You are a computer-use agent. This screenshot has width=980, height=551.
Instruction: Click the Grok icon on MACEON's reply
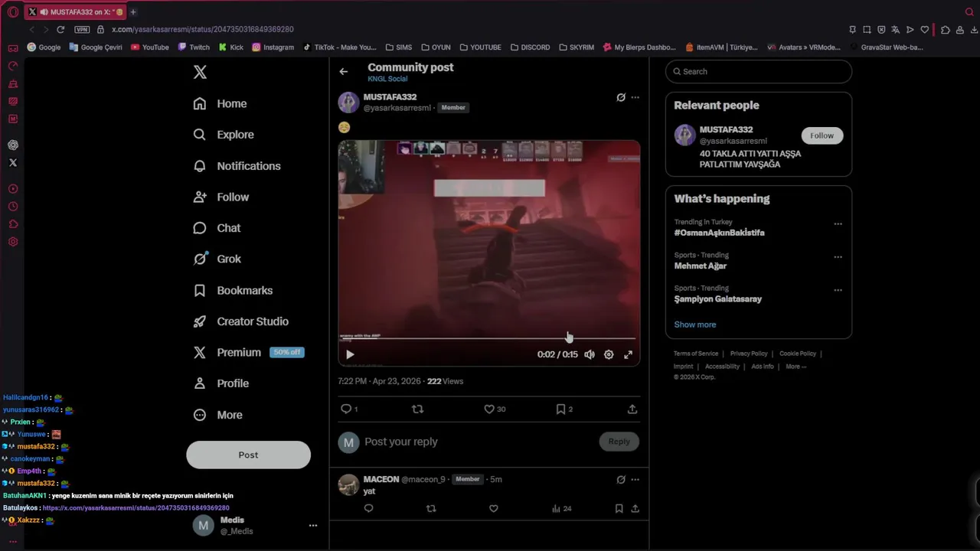(621, 480)
